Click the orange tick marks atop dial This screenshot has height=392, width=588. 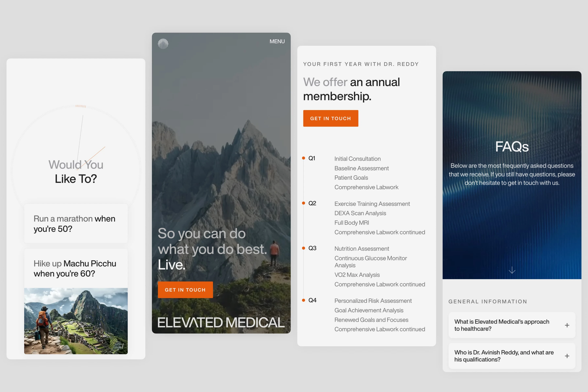(81, 106)
